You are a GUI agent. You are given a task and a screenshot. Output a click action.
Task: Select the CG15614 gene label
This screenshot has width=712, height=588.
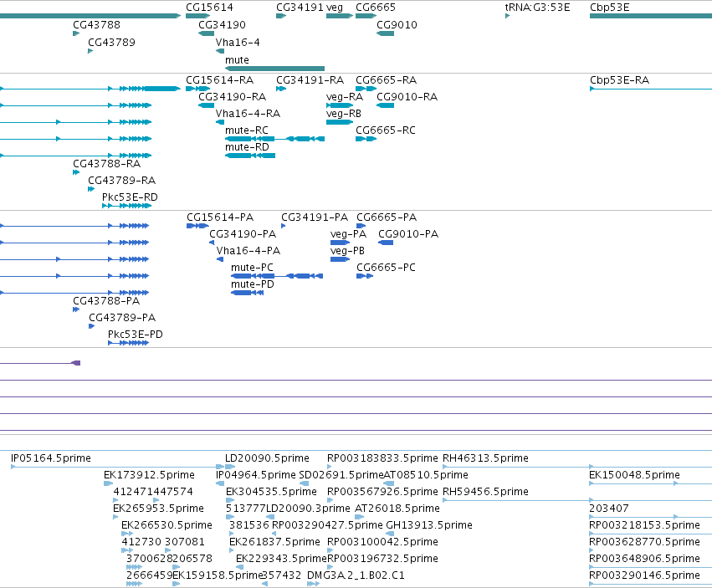coord(209,8)
